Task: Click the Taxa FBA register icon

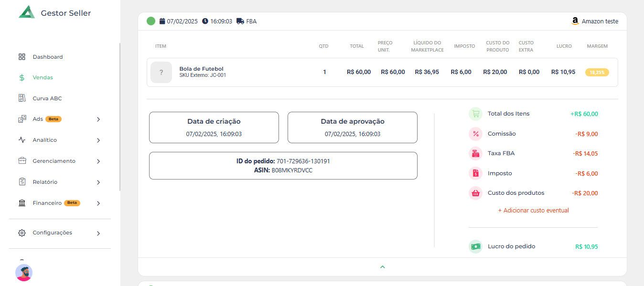Action: point(475,153)
